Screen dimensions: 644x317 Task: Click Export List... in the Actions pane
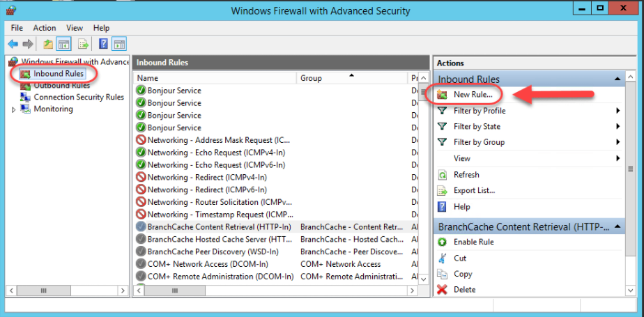[x=474, y=191]
